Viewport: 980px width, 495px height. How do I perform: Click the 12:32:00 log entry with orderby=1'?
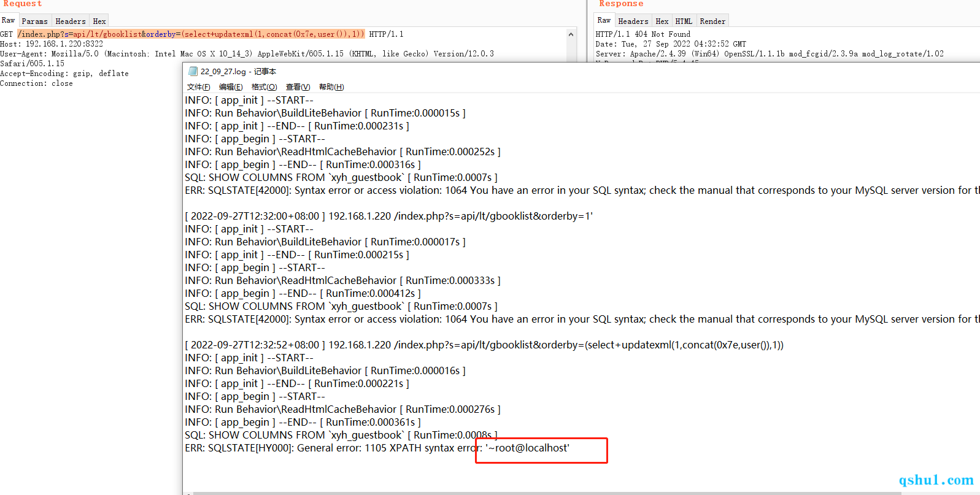tap(389, 216)
